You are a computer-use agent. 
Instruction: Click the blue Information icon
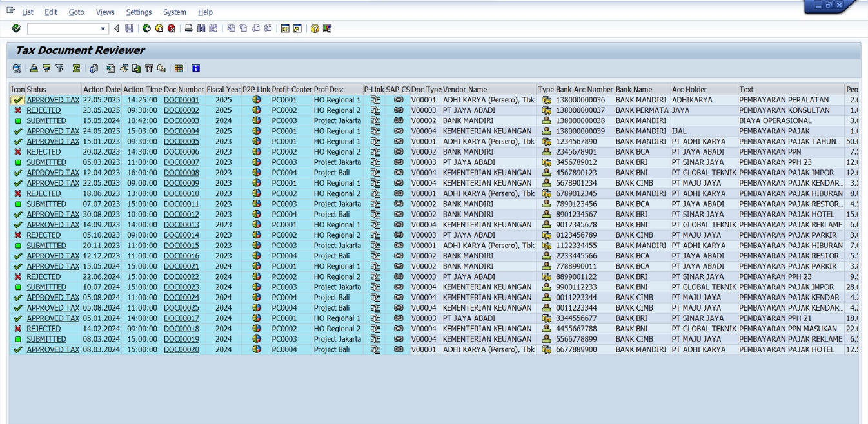(195, 68)
